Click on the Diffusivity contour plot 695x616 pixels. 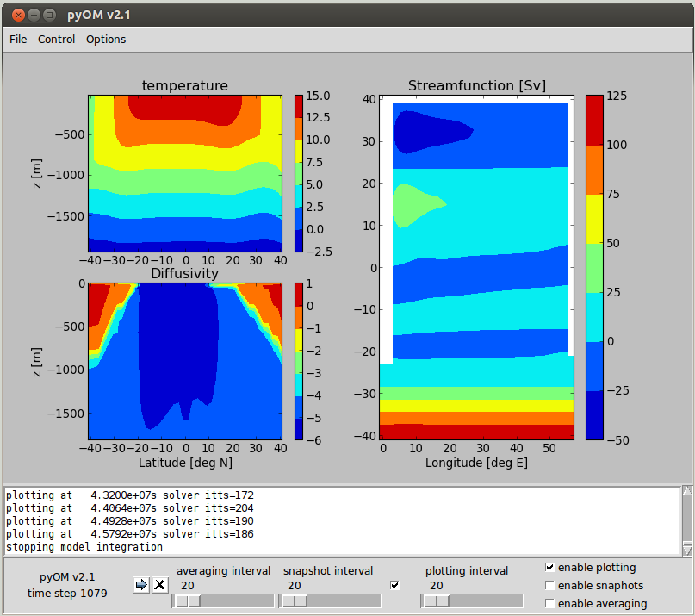click(x=185, y=362)
